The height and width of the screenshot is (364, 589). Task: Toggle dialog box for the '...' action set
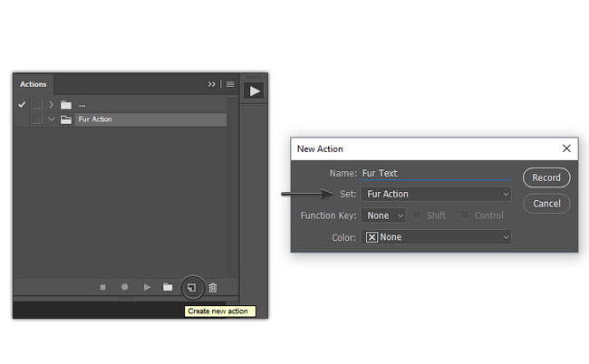tap(37, 104)
